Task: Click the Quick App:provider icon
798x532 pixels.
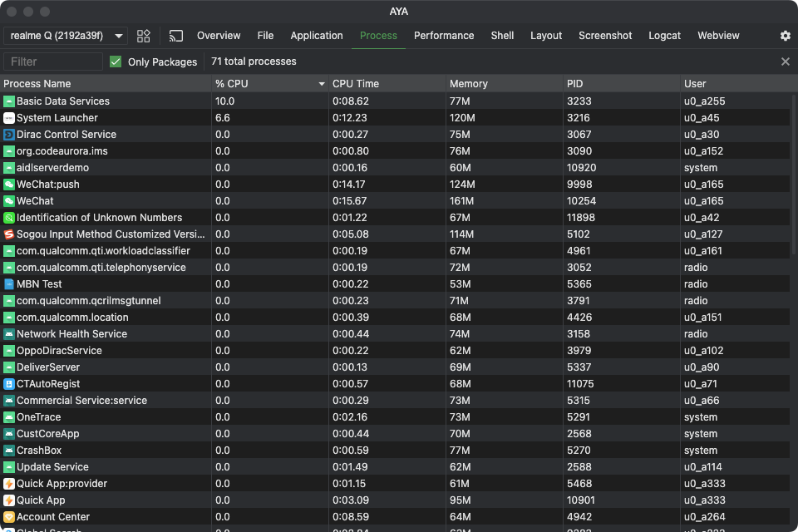Action: pos(8,484)
